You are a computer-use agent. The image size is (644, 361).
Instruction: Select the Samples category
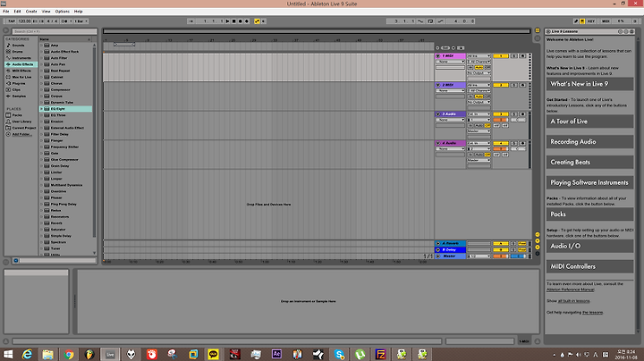tap(19, 96)
